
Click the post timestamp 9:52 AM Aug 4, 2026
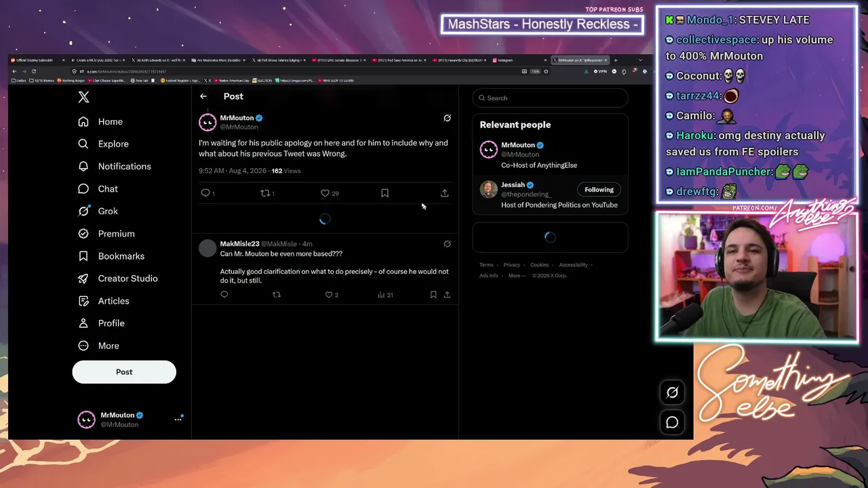(232, 171)
